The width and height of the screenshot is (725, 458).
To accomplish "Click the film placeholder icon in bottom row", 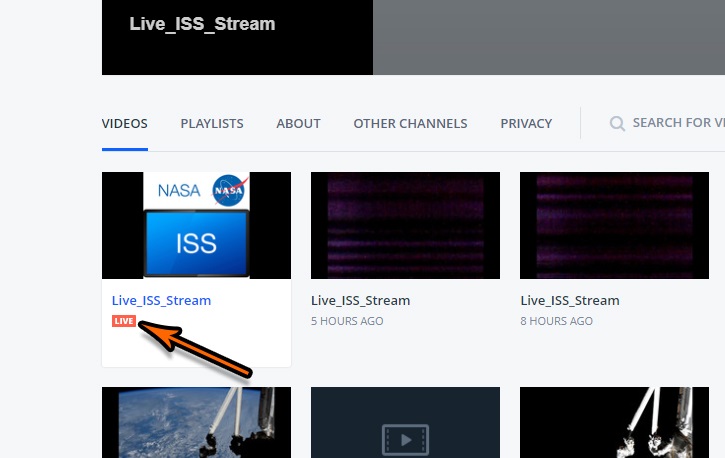I will (405, 438).
